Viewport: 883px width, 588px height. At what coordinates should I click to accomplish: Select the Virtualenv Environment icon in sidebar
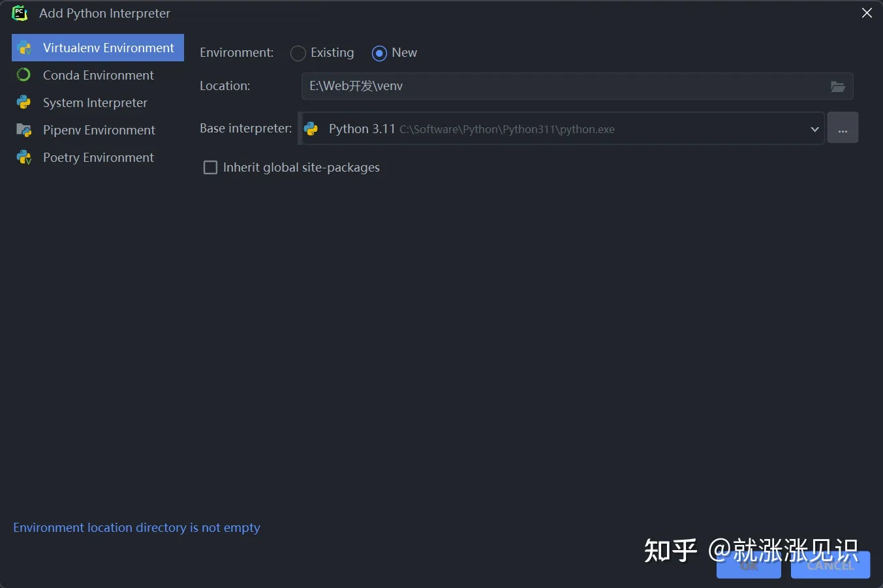point(25,47)
